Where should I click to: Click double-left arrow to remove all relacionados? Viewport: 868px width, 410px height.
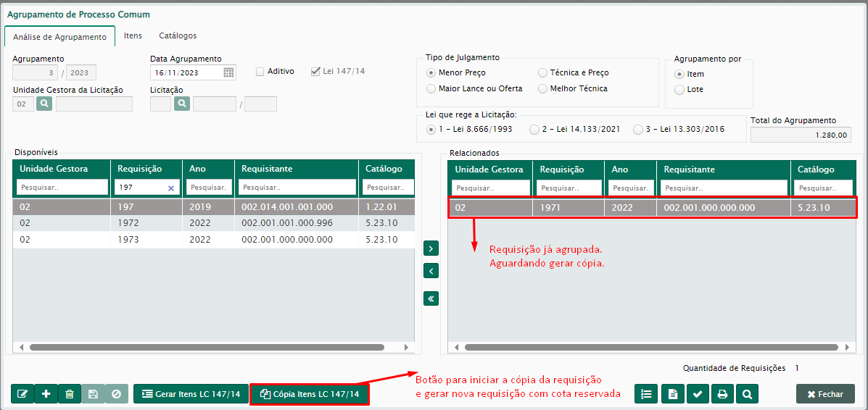click(431, 298)
